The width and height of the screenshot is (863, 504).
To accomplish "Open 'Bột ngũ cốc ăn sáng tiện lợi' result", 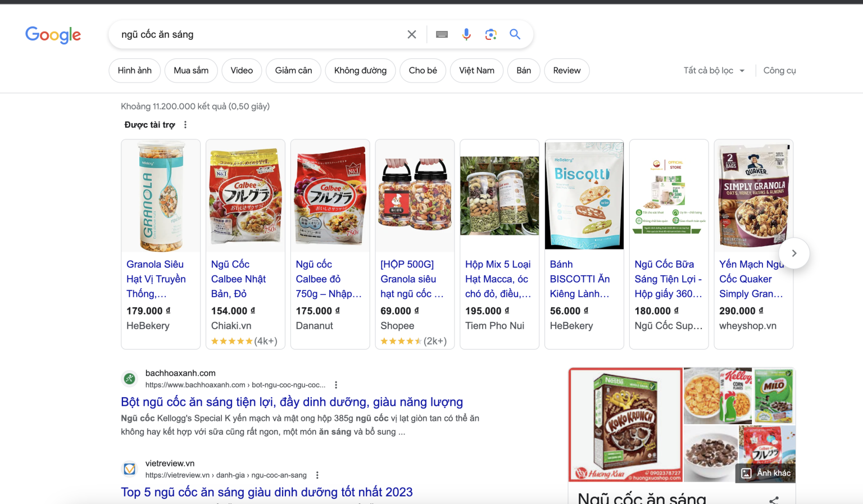I will [292, 402].
